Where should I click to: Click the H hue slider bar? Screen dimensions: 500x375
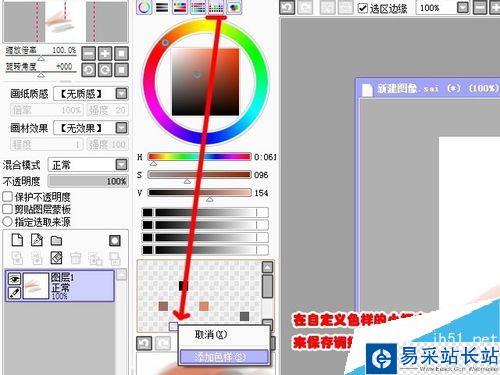point(199,157)
